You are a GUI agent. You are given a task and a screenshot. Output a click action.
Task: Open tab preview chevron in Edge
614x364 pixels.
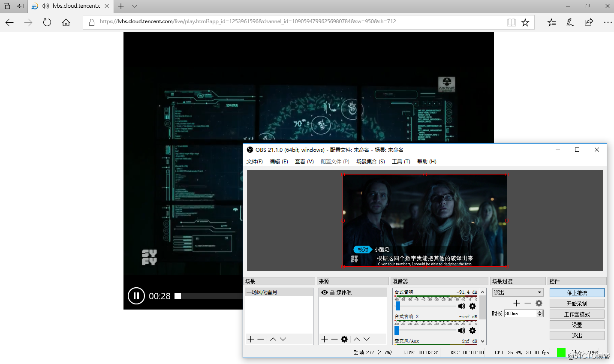tap(135, 6)
